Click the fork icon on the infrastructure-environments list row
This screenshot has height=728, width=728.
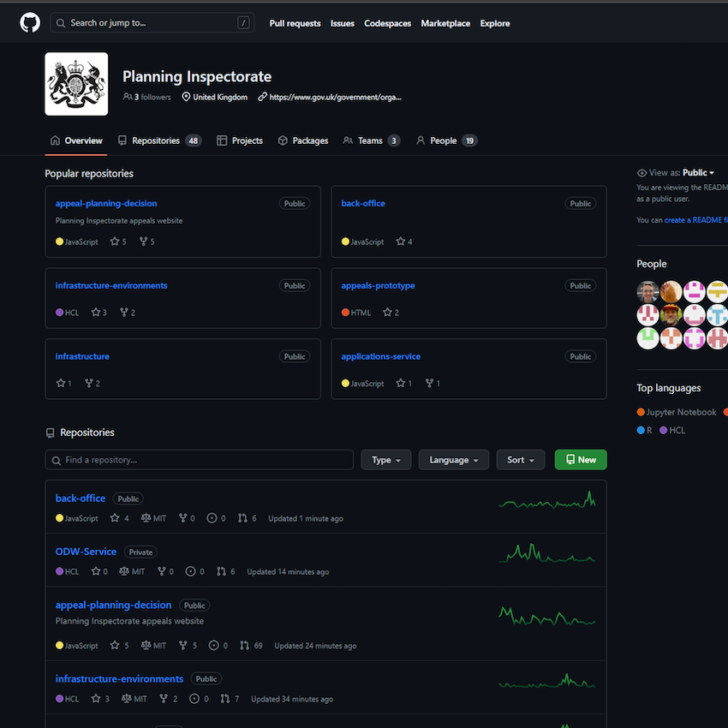(x=164, y=698)
